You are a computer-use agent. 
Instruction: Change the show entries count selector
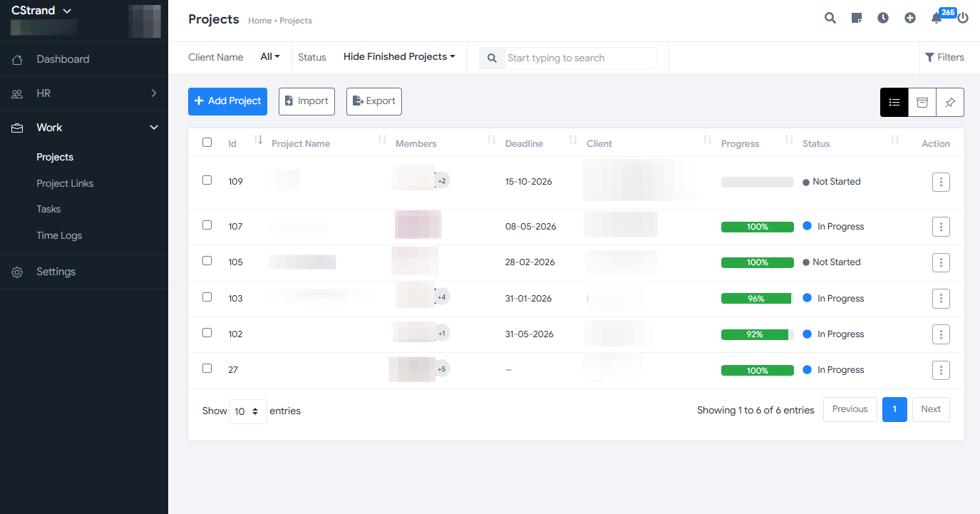tap(248, 411)
